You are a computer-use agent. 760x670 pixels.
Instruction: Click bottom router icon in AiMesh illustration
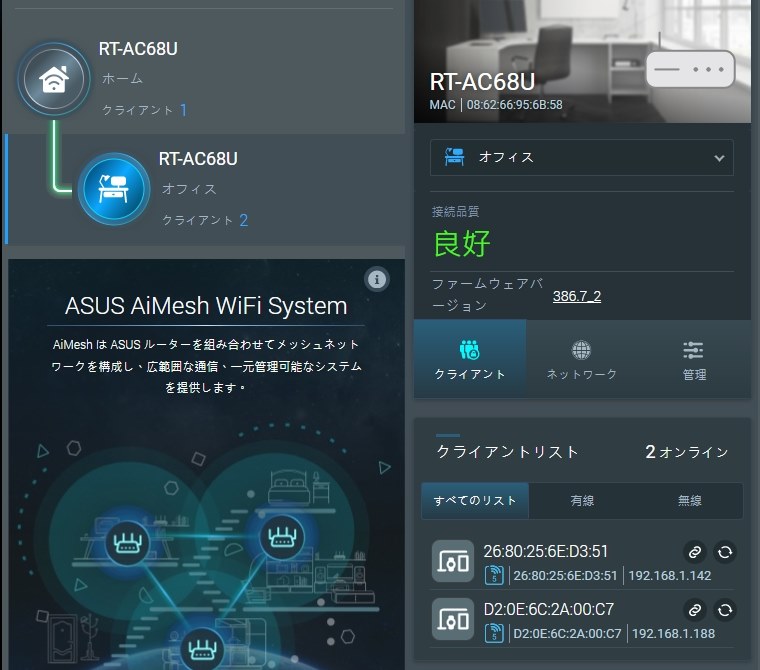(203, 650)
